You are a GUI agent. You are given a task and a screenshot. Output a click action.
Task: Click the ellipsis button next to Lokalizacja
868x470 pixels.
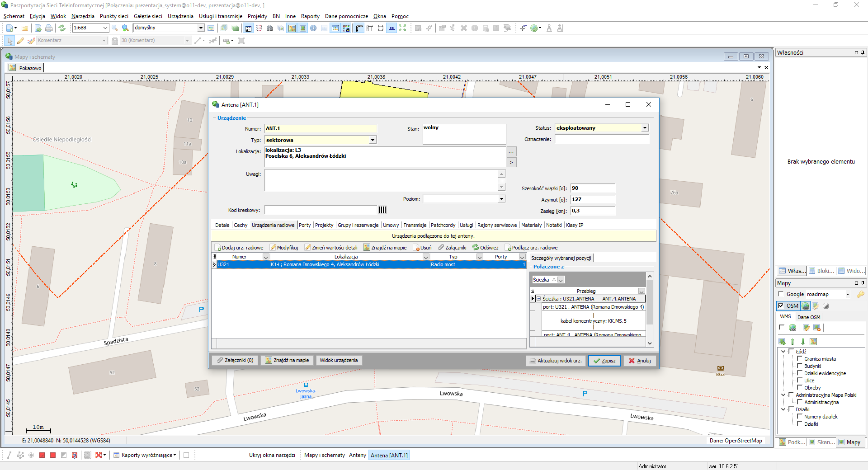coord(511,152)
